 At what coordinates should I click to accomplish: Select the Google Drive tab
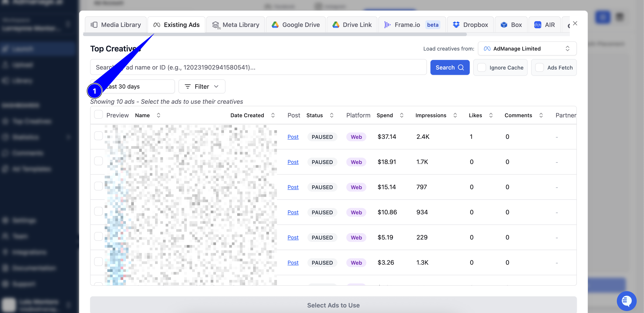click(x=296, y=25)
